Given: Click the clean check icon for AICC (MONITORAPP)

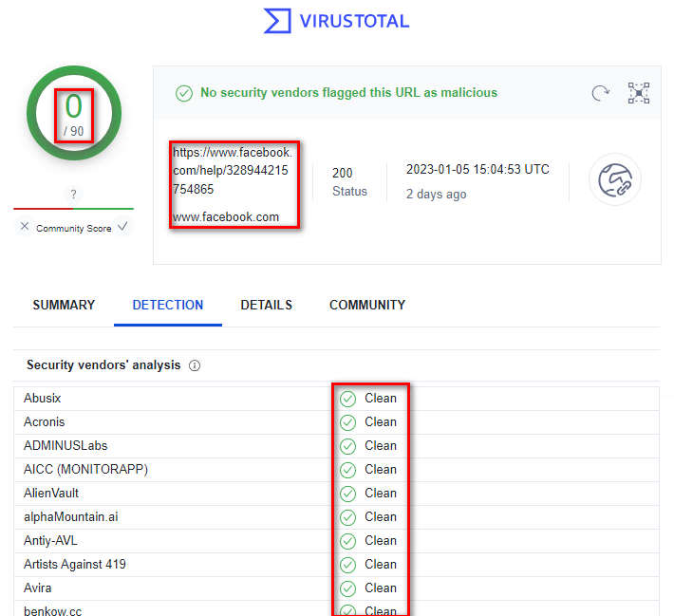Looking at the screenshot, I should [347, 470].
